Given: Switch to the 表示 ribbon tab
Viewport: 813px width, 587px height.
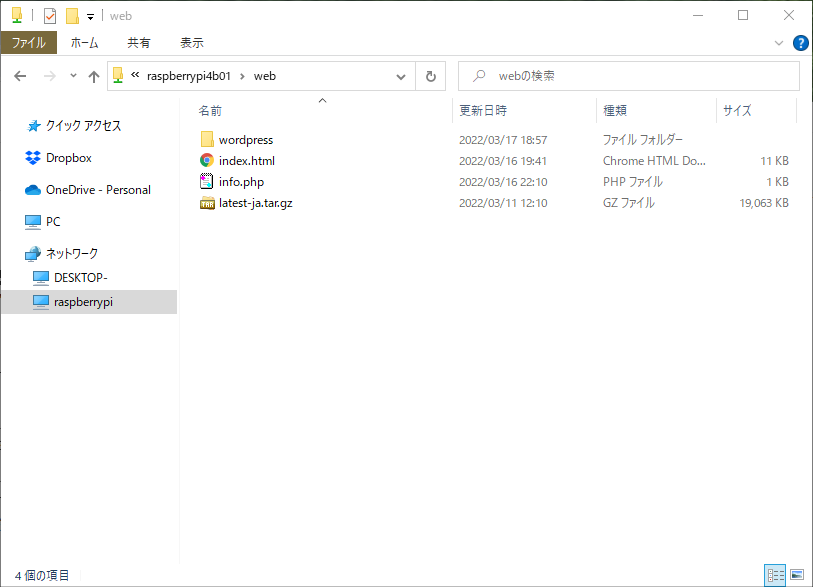Looking at the screenshot, I should [191, 43].
